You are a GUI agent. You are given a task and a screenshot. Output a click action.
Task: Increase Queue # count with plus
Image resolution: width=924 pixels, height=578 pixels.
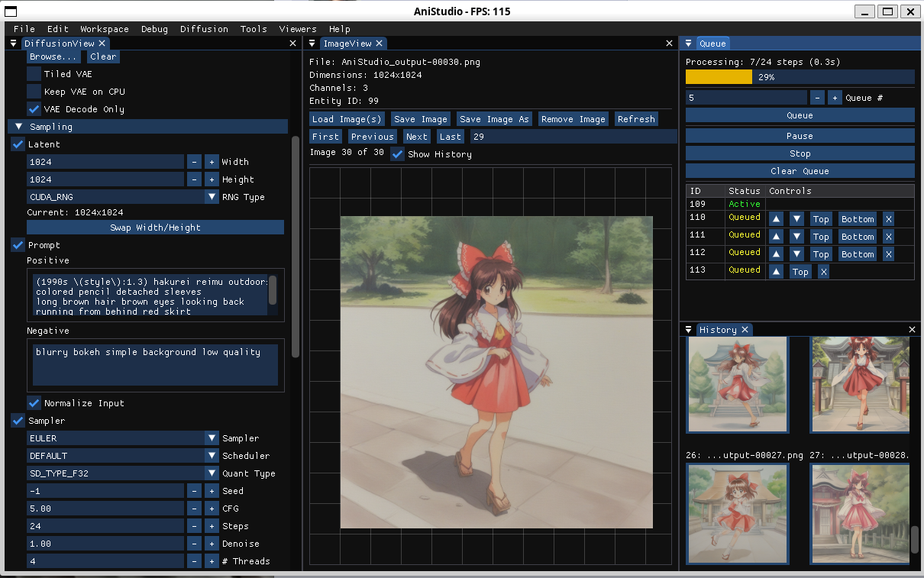pyautogui.click(x=835, y=98)
